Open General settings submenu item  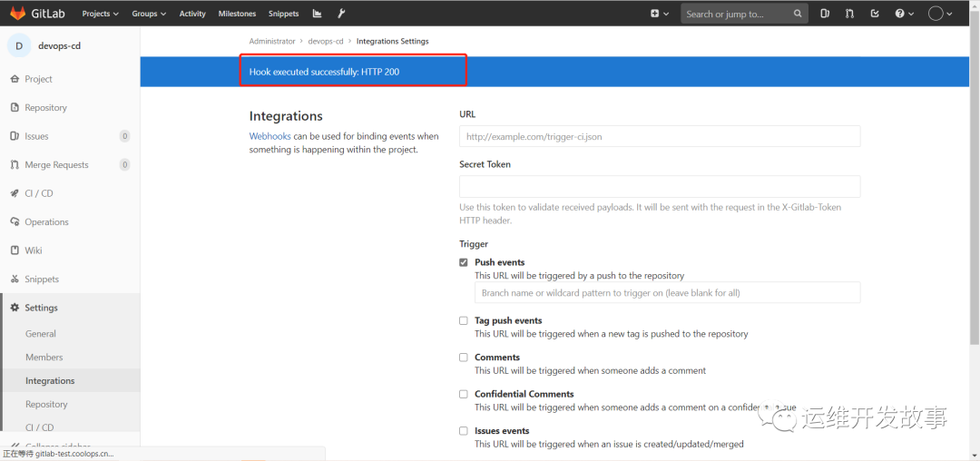tap(41, 334)
